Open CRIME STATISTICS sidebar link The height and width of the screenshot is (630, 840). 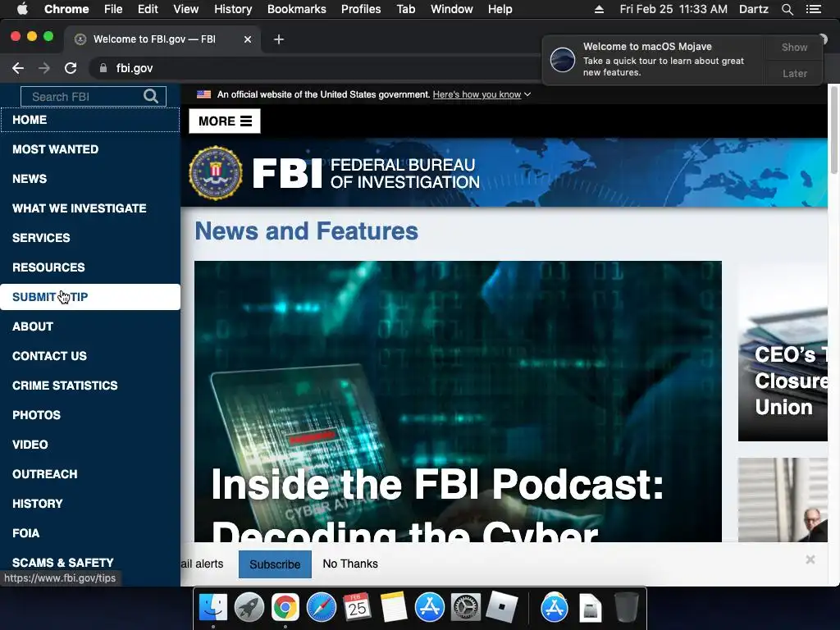90,386
